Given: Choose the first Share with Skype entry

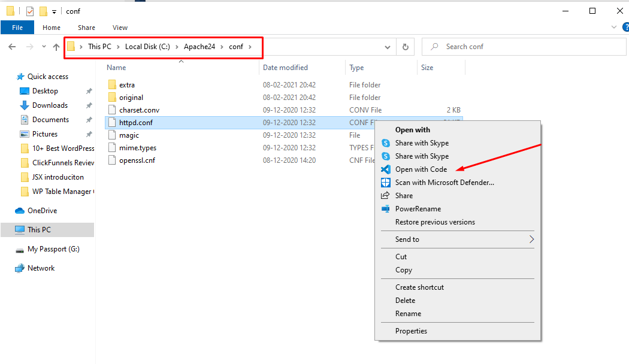Looking at the screenshot, I should click(x=422, y=143).
